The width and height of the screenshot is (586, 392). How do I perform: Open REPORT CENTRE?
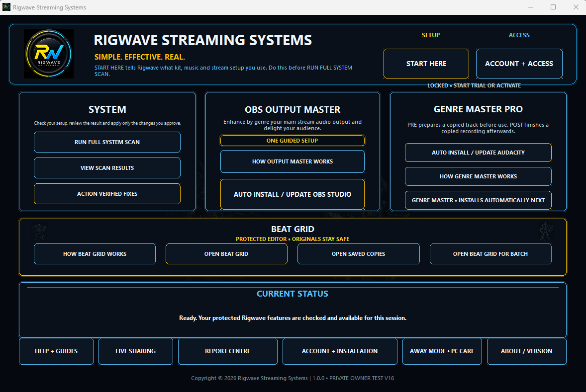point(228,351)
